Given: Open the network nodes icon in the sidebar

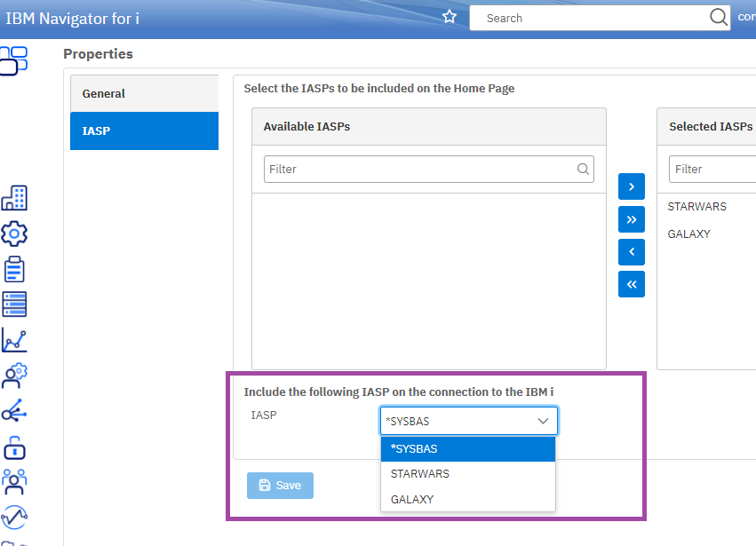Looking at the screenshot, I should (14, 411).
